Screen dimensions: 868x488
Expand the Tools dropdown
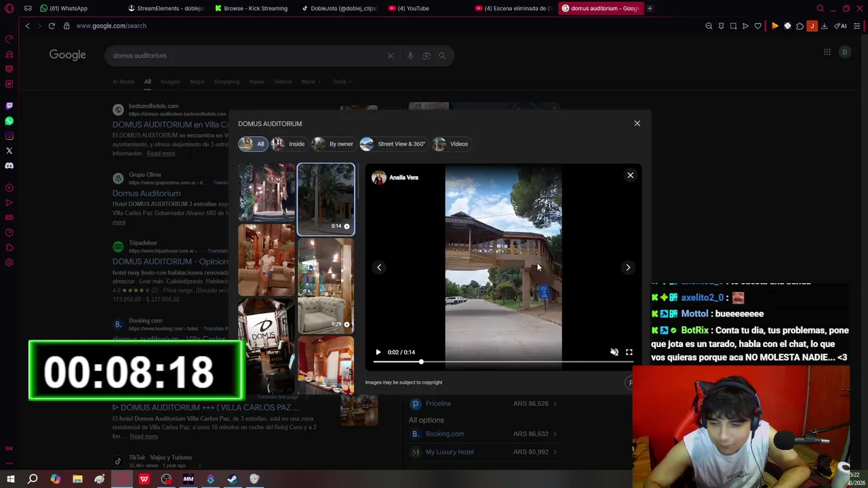click(x=342, y=81)
